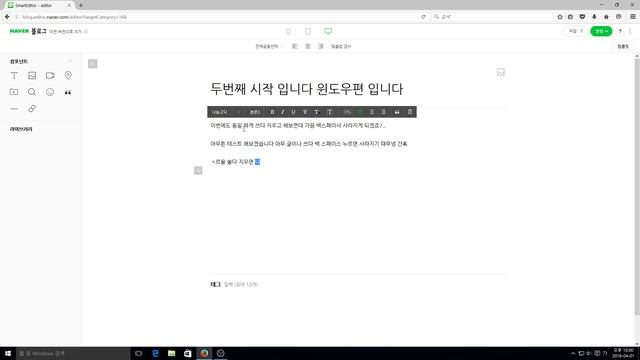
Task: Apply left align in floating toolbar
Action: click(x=361, y=112)
